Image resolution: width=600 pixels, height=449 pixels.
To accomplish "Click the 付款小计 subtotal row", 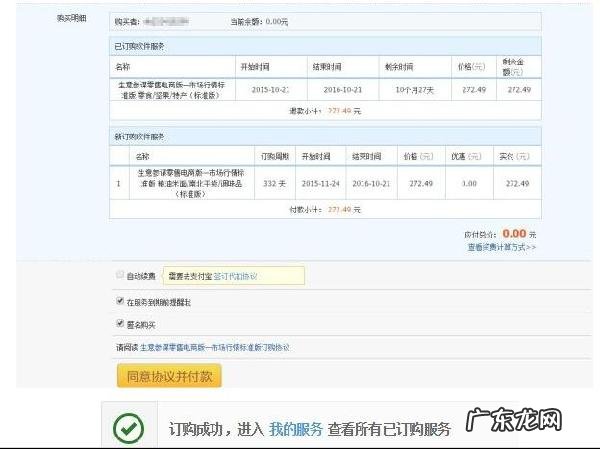I will [x=325, y=209].
